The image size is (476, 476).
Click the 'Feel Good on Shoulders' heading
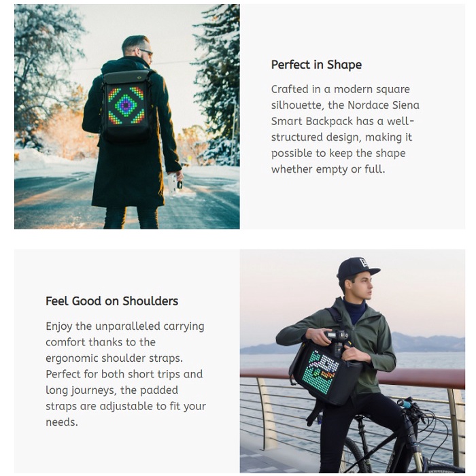[112, 301]
